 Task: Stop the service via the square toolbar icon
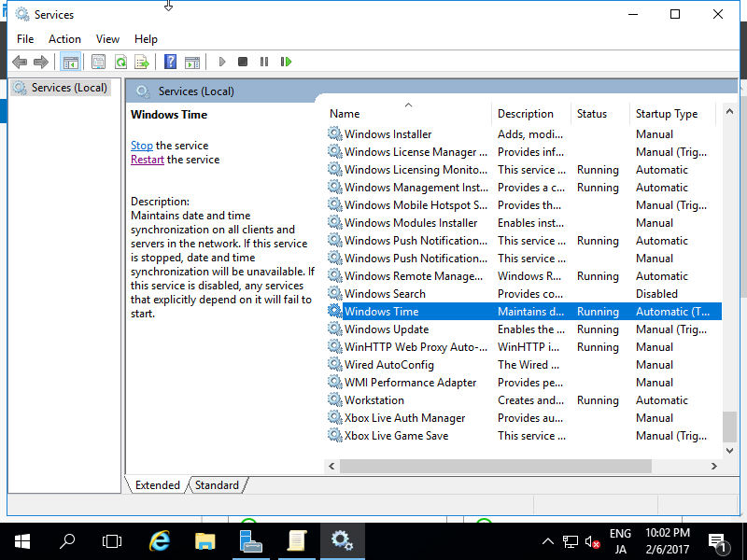242,62
